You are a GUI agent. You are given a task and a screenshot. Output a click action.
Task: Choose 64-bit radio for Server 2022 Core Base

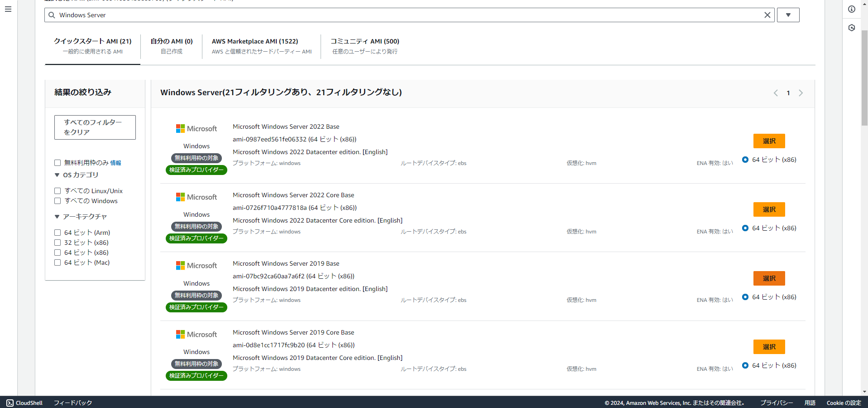click(x=745, y=228)
